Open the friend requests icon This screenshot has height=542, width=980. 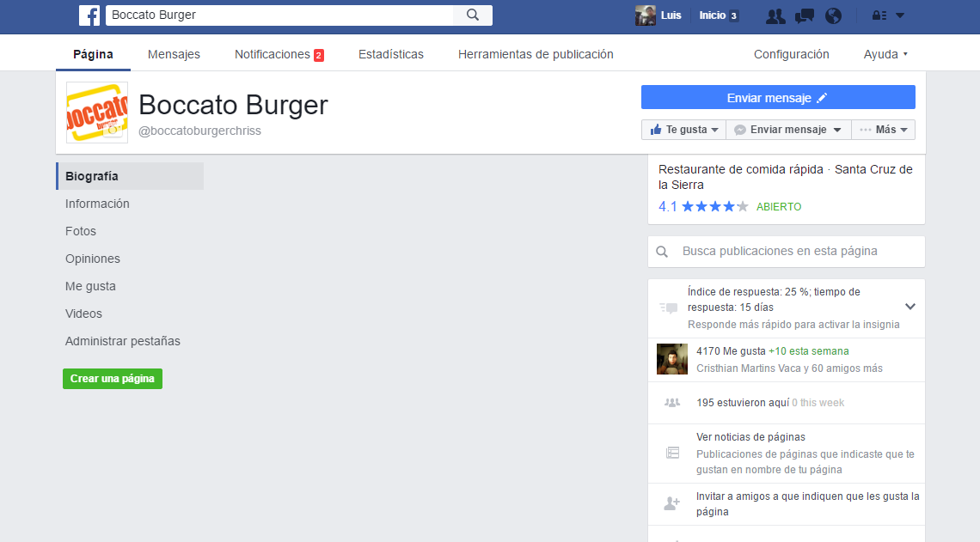point(775,15)
